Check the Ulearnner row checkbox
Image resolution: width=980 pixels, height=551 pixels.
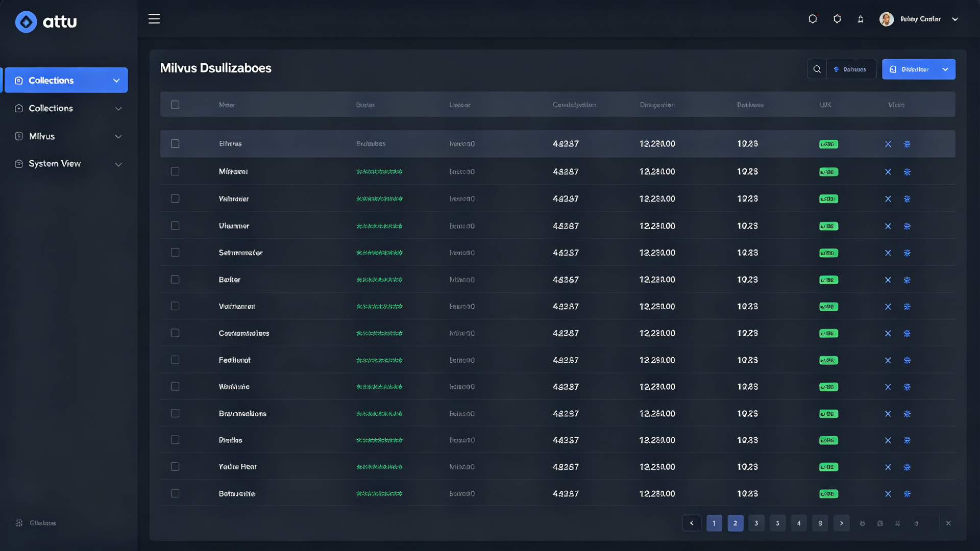(x=175, y=226)
